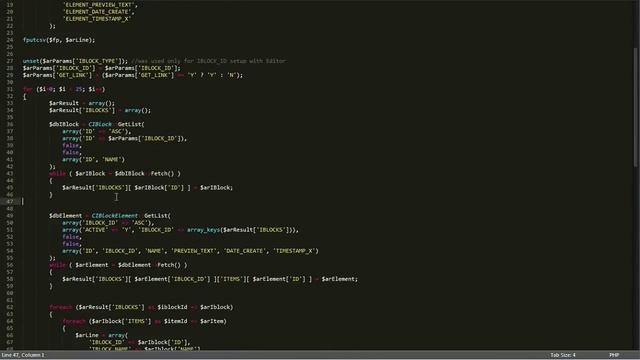Click the 'TIMESTAMP_X' string on line 54

(x=294, y=251)
